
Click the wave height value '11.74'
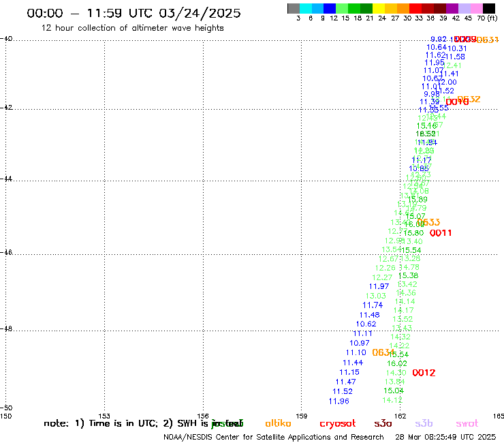tap(373, 305)
